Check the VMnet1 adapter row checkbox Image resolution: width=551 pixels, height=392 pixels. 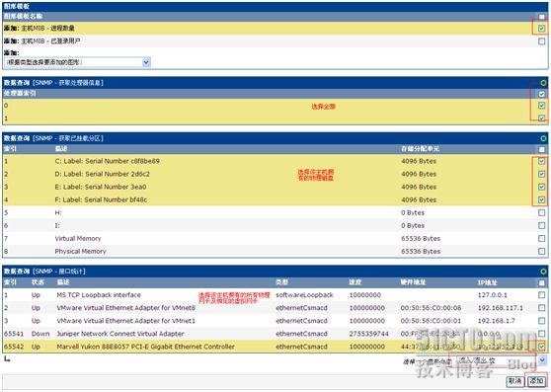click(541, 321)
